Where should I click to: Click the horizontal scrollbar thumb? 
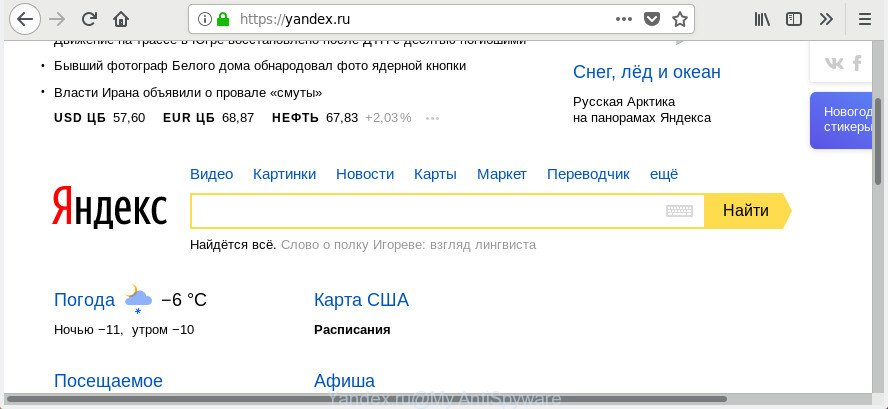tap(366, 399)
